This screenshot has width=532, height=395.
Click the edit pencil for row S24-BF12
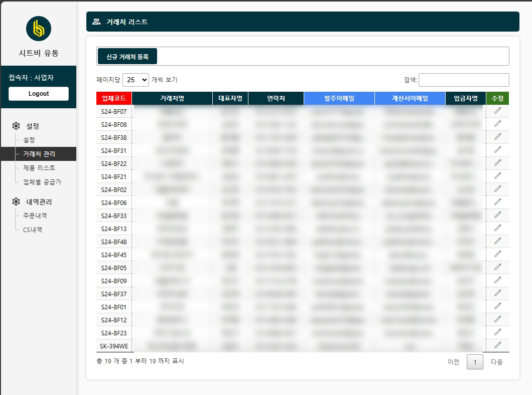[497, 319]
